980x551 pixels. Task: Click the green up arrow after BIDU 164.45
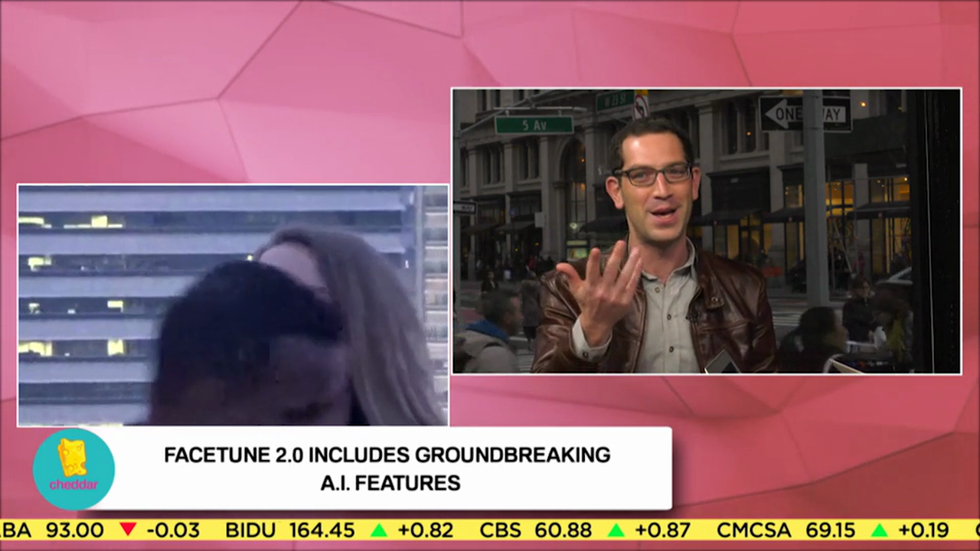tap(378, 530)
